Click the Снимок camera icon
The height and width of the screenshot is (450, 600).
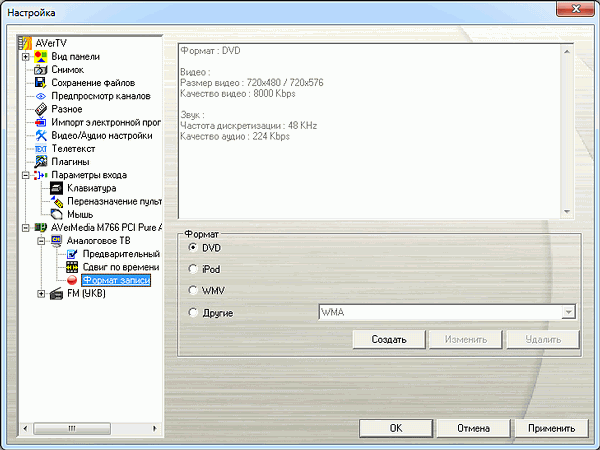click(x=41, y=70)
